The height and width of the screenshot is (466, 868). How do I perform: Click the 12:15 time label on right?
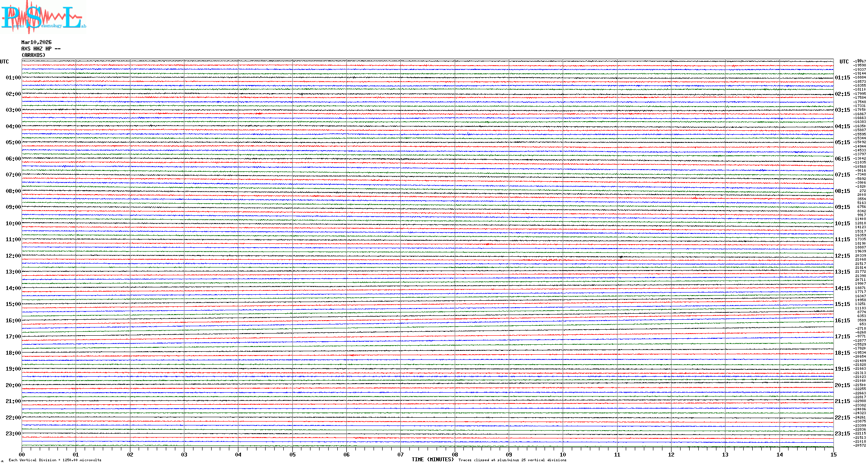(x=842, y=256)
